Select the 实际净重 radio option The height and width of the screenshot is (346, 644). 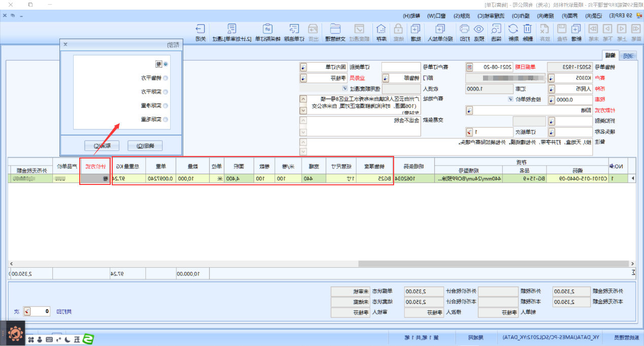(165, 106)
